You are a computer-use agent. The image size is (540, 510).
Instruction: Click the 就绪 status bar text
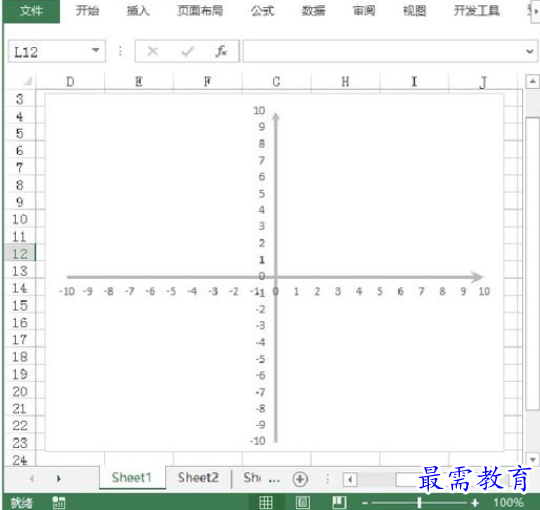(21, 503)
